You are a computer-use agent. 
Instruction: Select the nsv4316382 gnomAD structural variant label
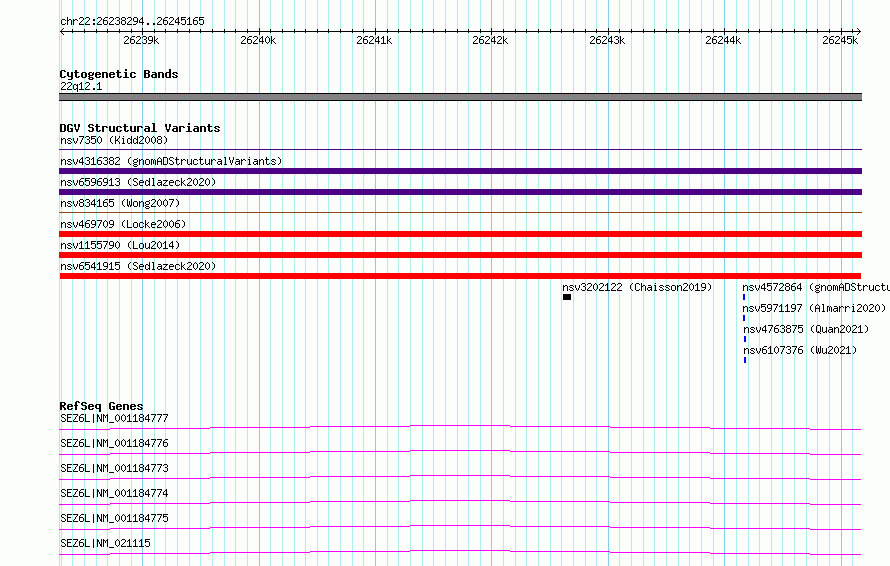pos(171,161)
